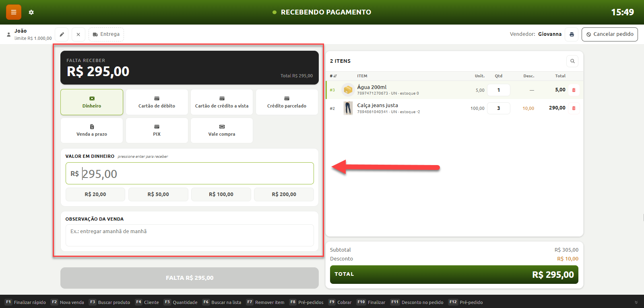Click the Água 200ml product thumbnail
Screen dimensions: 644x308
(348, 90)
